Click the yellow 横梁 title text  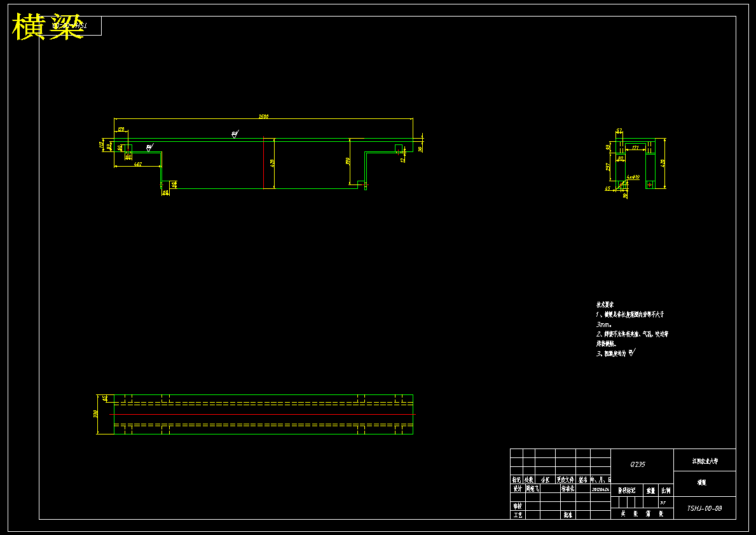(x=47, y=27)
